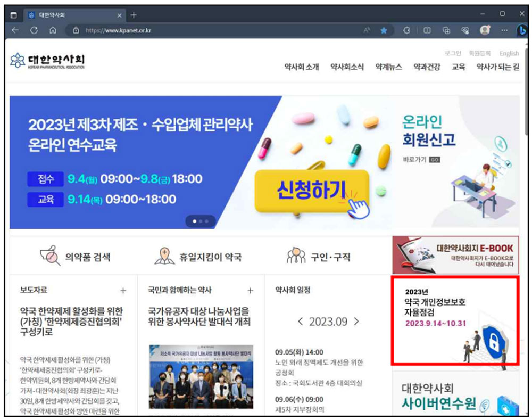Open 약사가 되는 길 menu

point(498,67)
